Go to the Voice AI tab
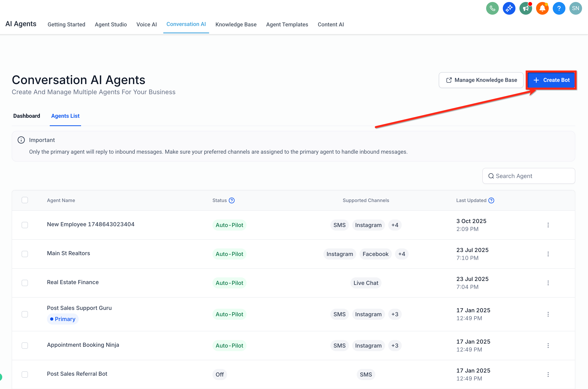 [x=147, y=24]
